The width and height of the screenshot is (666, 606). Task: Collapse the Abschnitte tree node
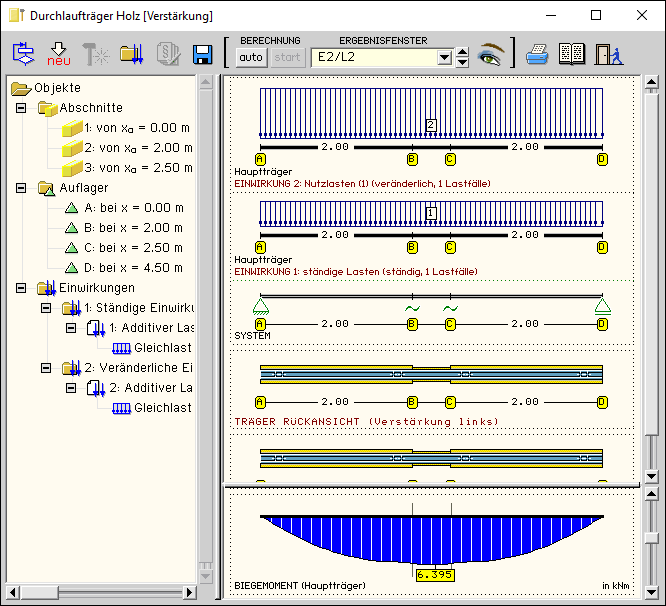22,108
